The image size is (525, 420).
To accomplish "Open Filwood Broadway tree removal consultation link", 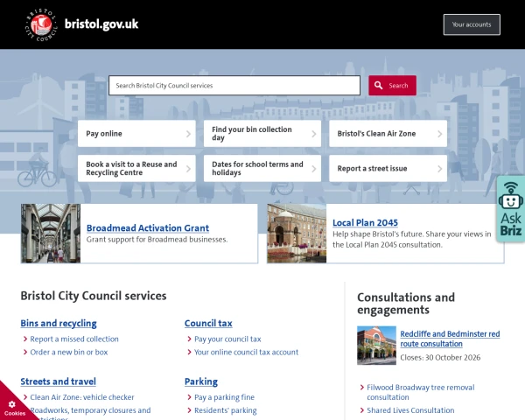I will point(421,392).
